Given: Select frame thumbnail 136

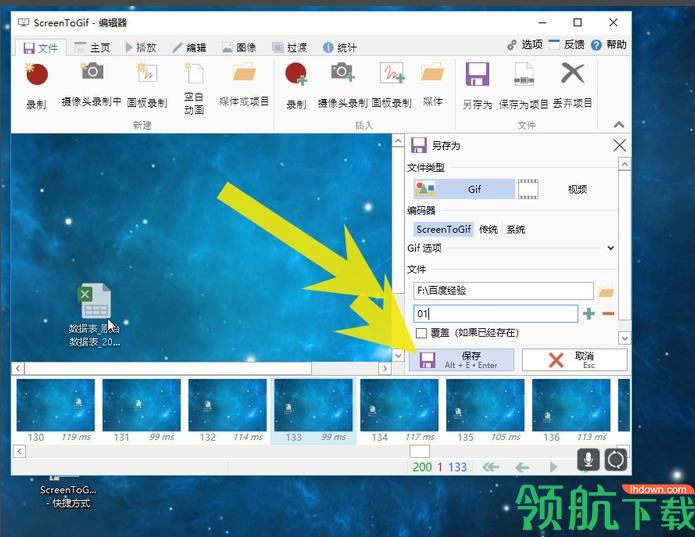Looking at the screenshot, I should pos(571,411).
